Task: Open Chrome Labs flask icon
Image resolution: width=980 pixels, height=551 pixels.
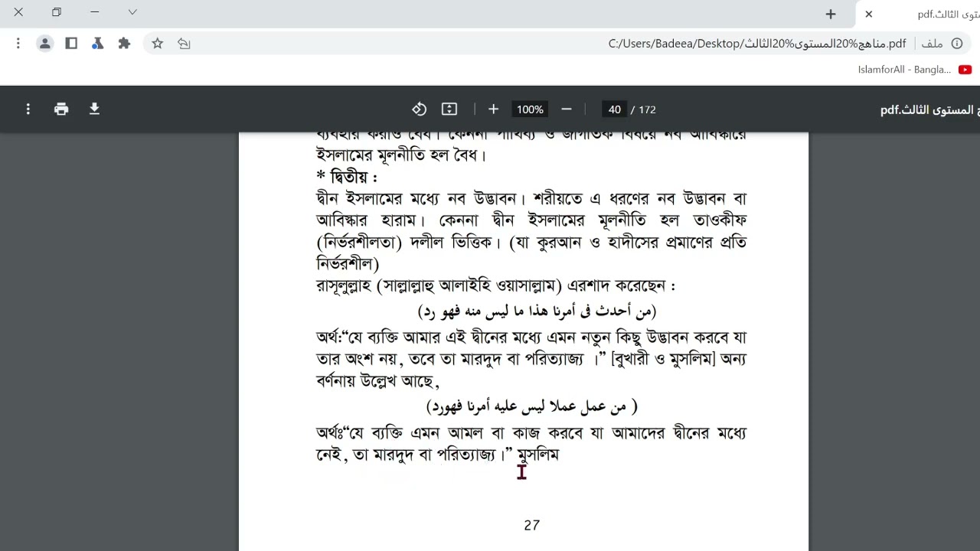Action: pos(97,44)
